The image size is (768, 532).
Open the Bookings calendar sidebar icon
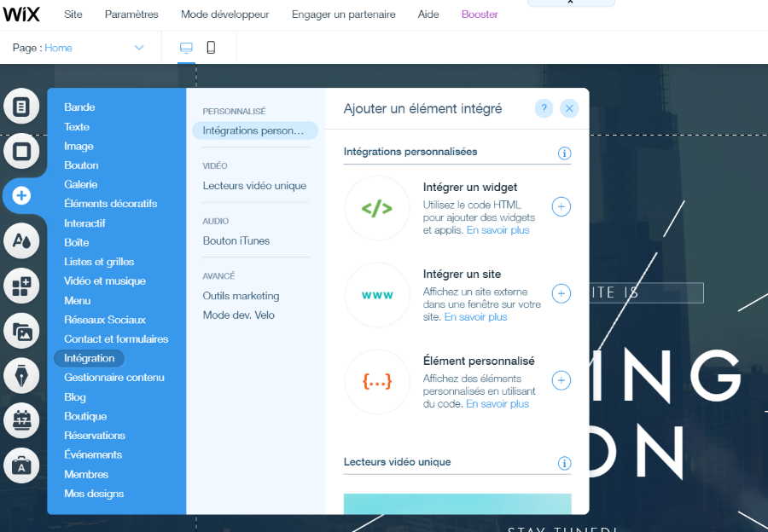22,420
